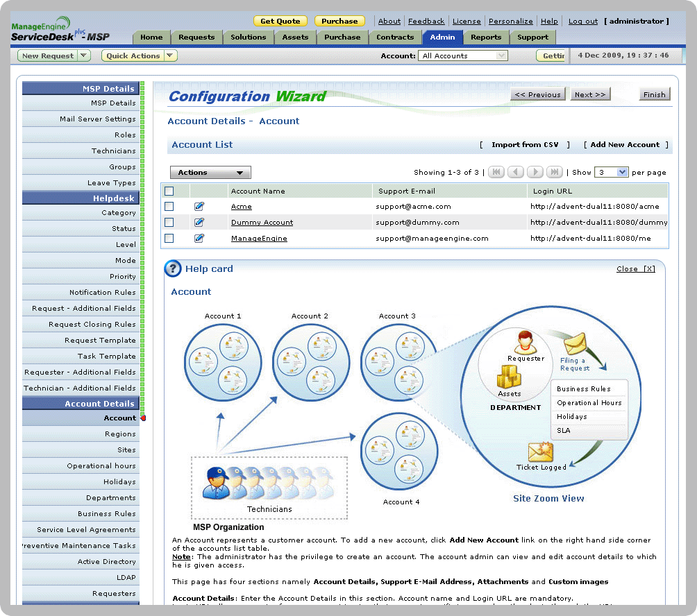Screen dimensions: 697x616
Task: Check the Acme account checkbox
Action: (169, 206)
